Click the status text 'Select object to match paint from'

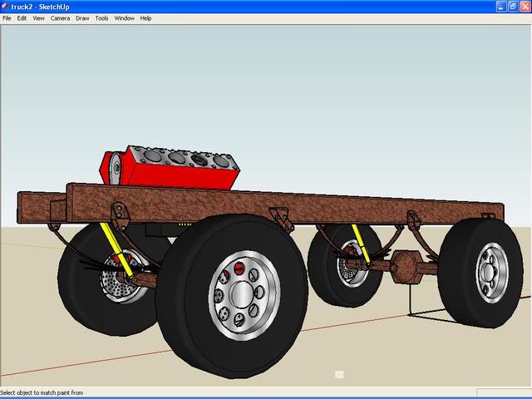42,392
